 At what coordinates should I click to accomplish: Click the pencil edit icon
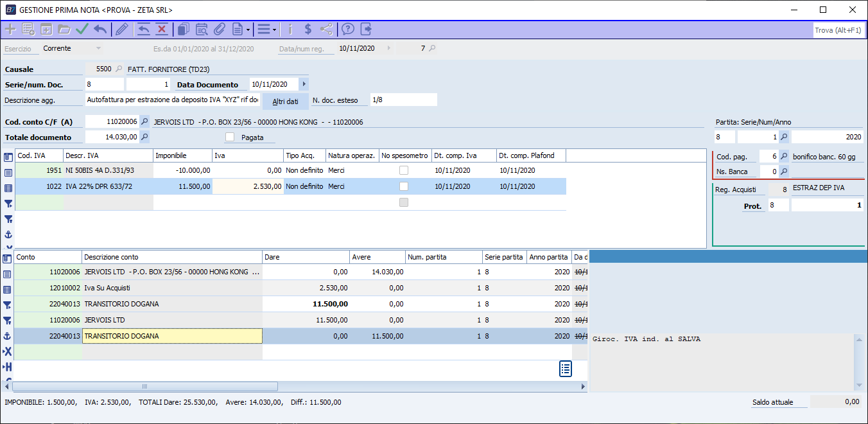121,29
